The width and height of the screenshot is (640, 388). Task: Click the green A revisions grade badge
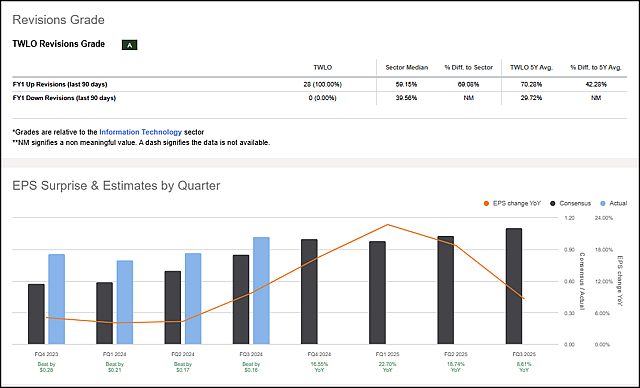129,45
